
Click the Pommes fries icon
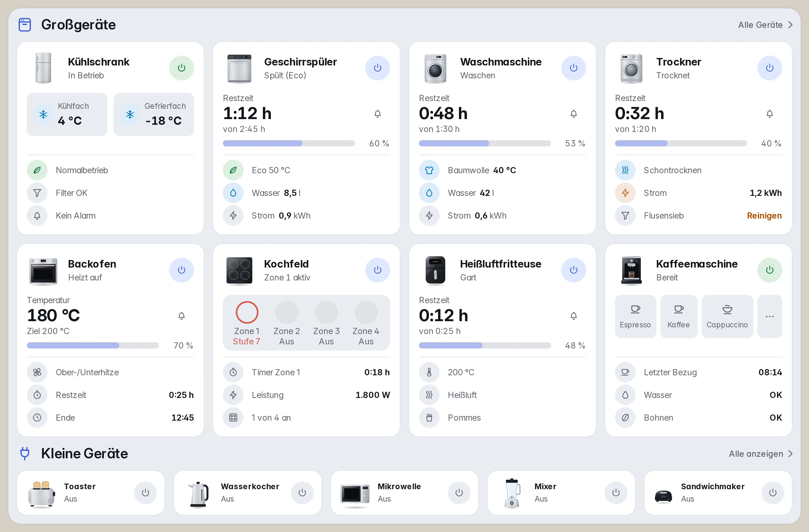[429, 418]
